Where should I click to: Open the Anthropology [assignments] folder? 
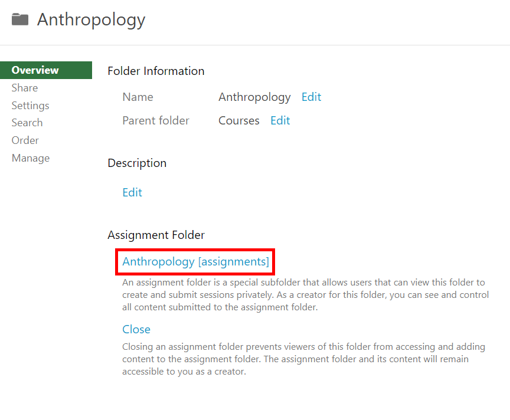tap(195, 261)
